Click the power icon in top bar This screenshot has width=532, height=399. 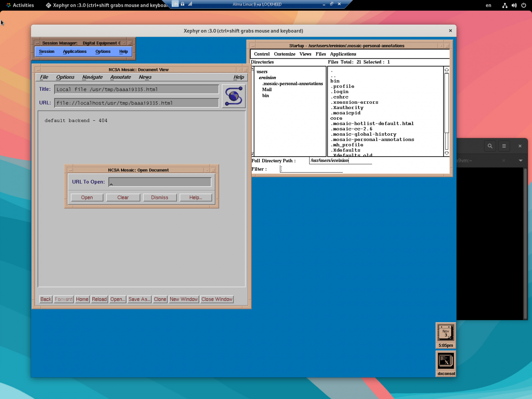tap(523, 5)
